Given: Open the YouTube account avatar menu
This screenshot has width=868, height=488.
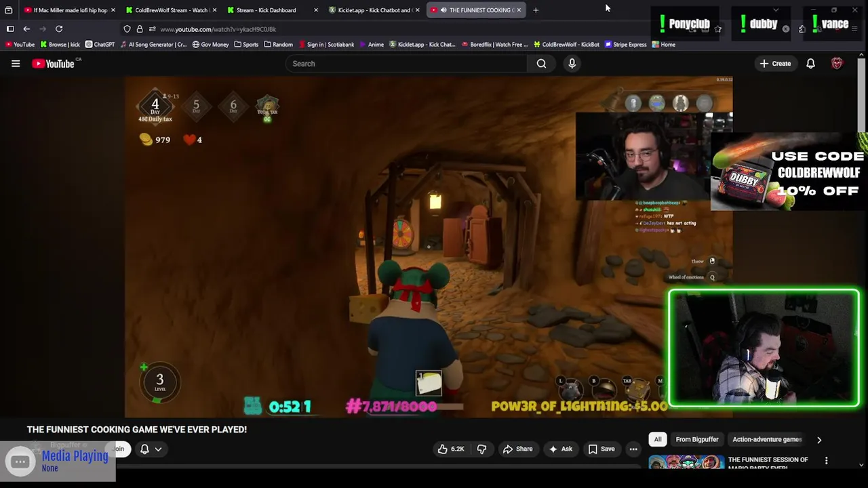Looking at the screenshot, I should (x=837, y=64).
